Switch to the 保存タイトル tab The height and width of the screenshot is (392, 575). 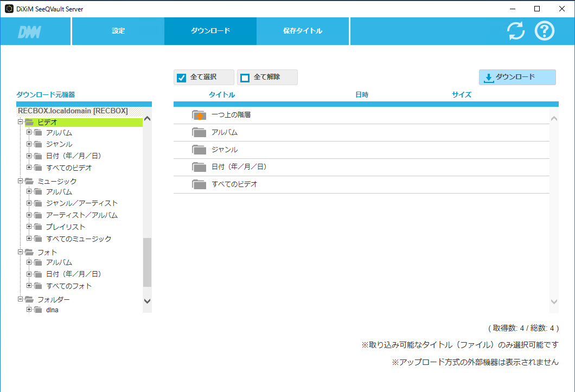coord(303,31)
